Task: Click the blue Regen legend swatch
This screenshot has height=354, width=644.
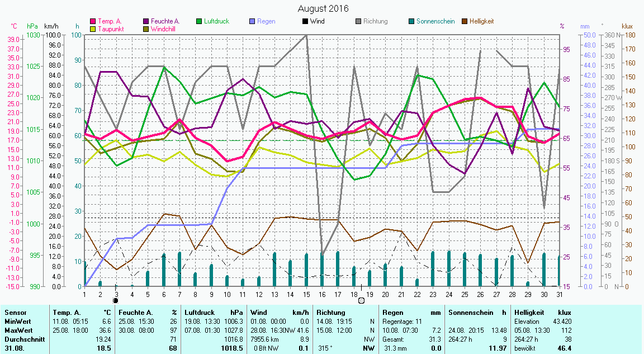Action: pos(253,21)
